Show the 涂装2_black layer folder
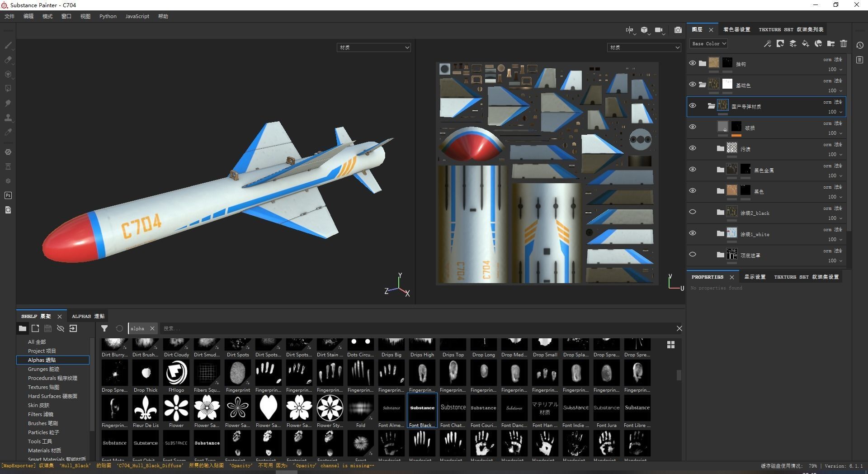Screen dimensions: 868x474 (x=692, y=212)
